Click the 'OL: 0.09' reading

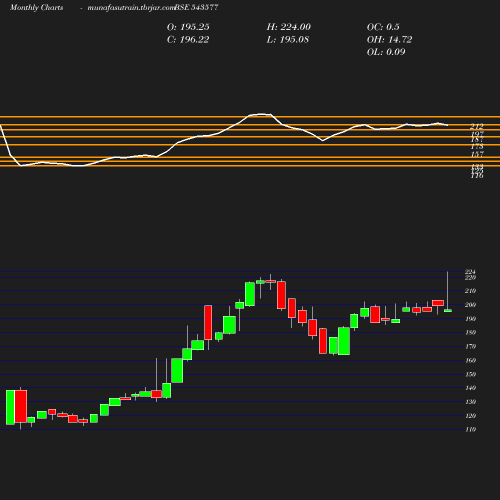[386, 52]
